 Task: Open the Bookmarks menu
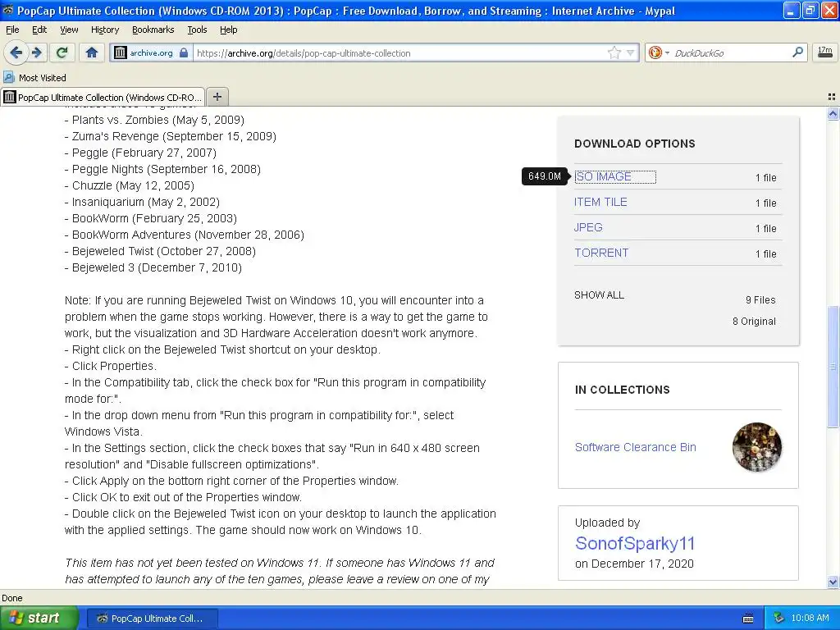(x=153, y=30)
